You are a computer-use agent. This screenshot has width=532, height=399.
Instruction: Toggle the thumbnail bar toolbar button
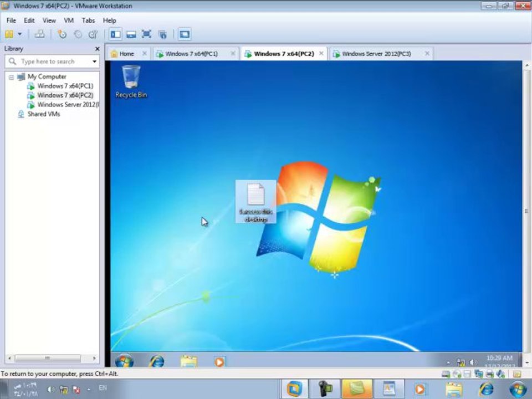tap(131, 34)
